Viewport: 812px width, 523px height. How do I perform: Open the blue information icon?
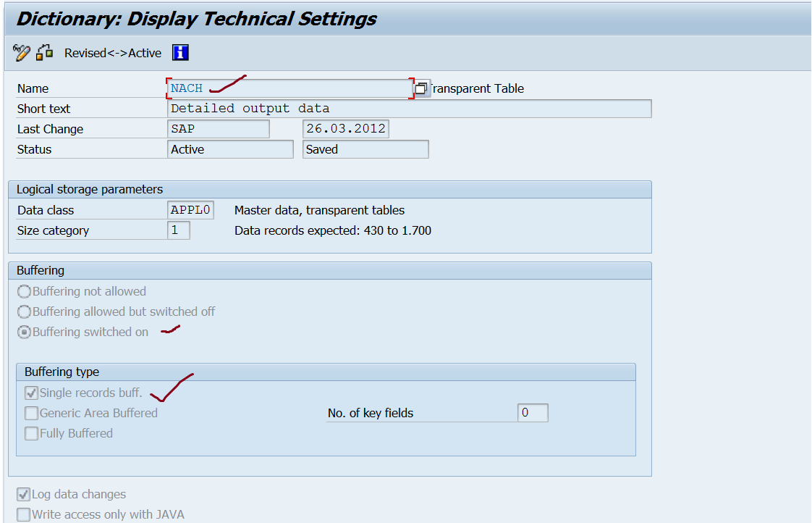tap(180, 52)
